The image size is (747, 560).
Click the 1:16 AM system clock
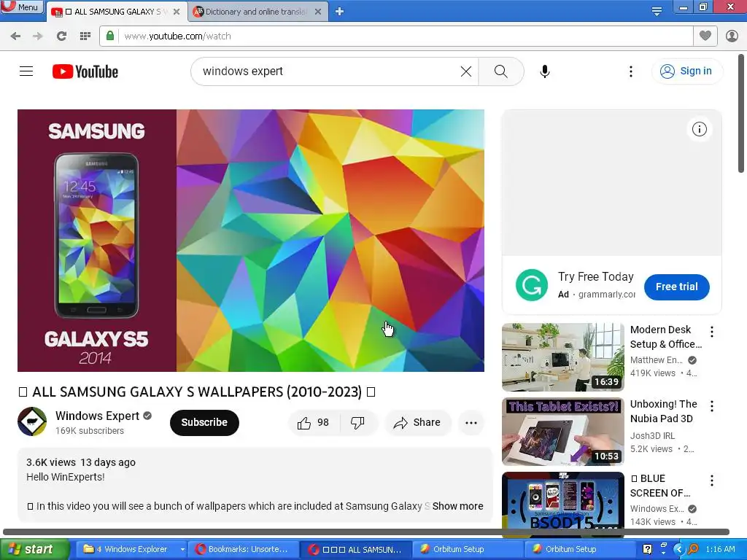[720, 549]
